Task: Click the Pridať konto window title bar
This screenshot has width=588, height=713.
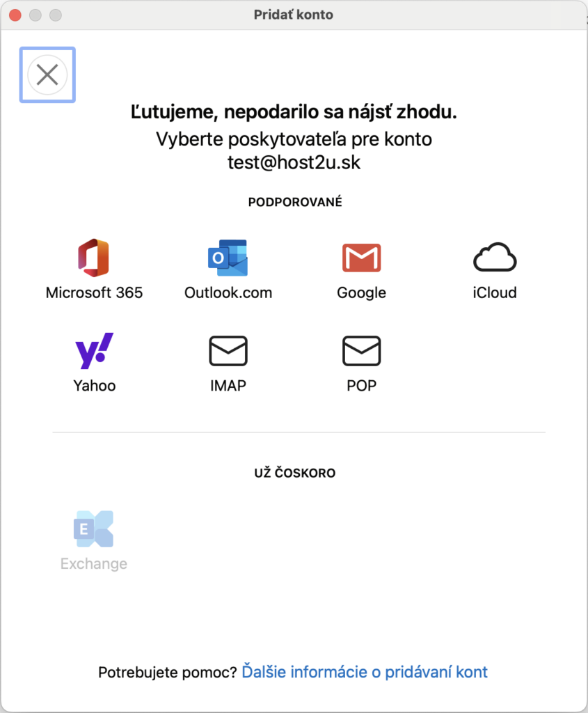Action: pos(294,15)
